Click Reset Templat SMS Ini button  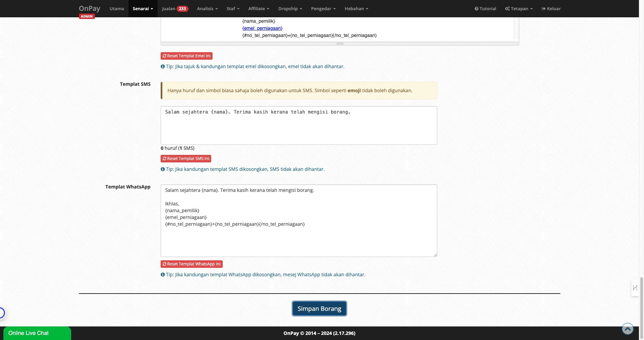click(x=186, y=159)
